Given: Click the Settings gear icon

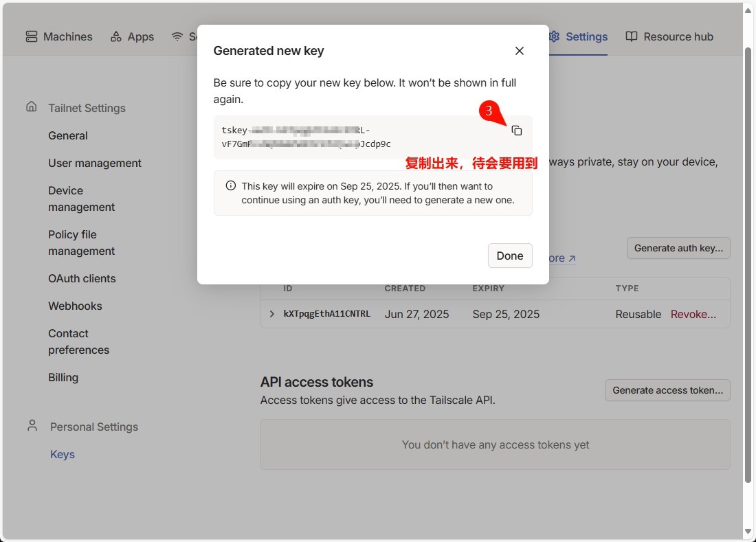Looking at the screenshot, I should click(554, 36).
